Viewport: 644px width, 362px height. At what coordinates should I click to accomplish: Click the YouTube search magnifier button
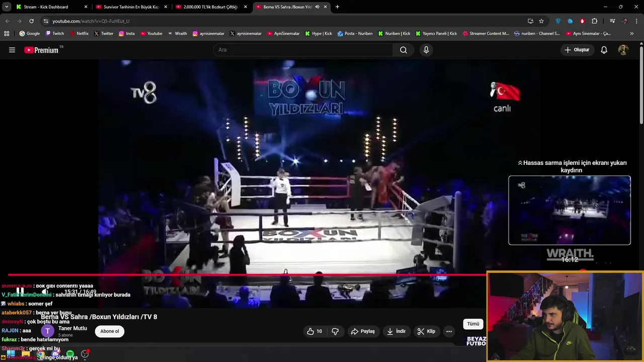pyautogui.click(x=404, y=50)
